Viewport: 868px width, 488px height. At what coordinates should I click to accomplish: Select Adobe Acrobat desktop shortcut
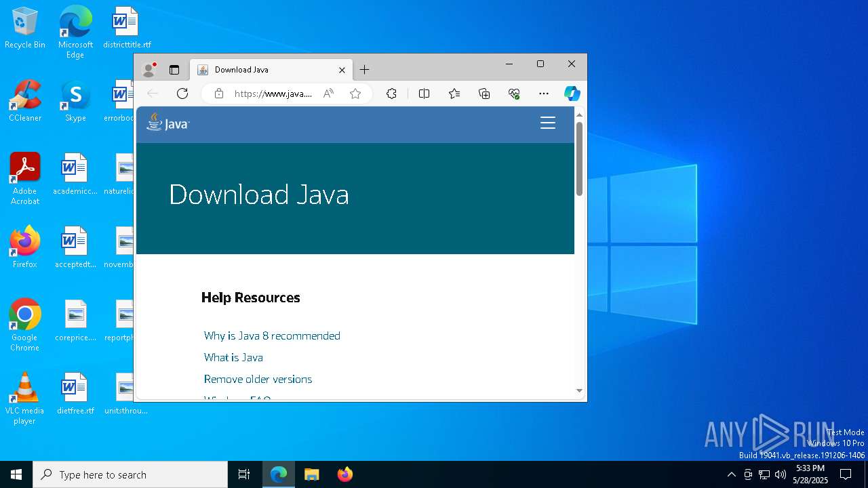pos(25,179)
